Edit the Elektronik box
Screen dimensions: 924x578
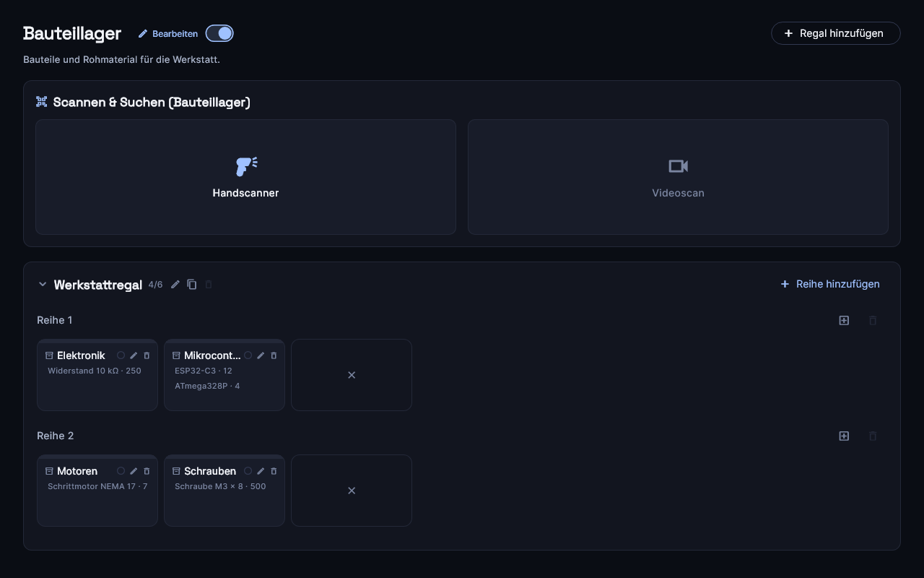tap(134, 355)
